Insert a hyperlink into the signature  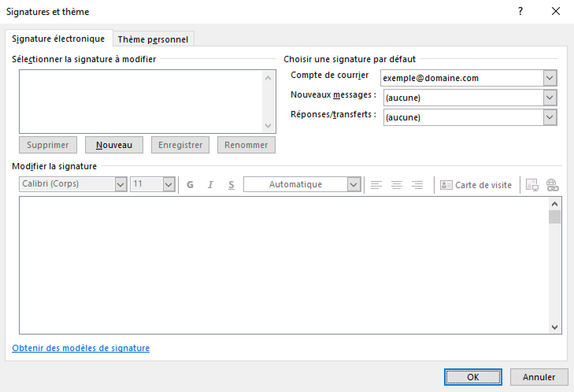(x=553, y=184)
